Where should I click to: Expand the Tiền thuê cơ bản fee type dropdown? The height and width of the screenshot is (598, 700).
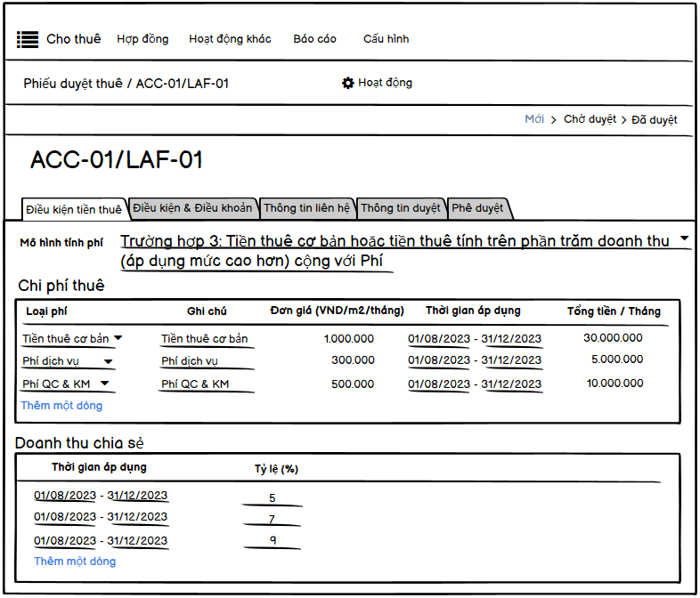[x=118, y=338]
